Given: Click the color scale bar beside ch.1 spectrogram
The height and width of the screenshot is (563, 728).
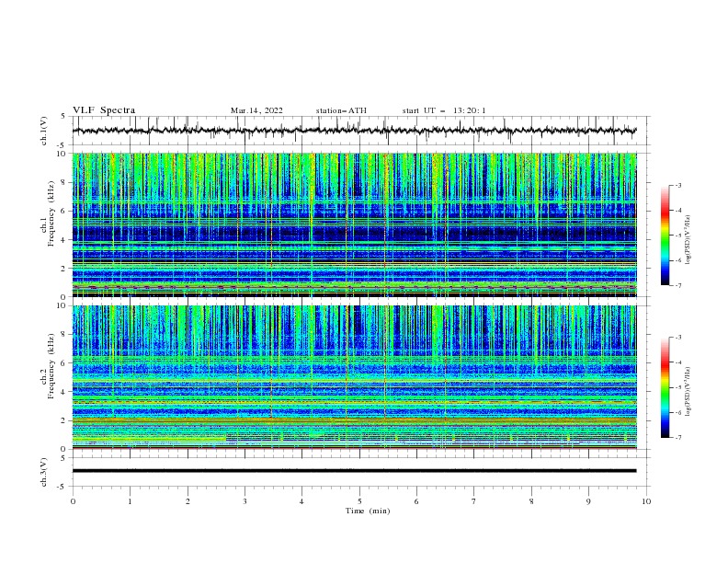Looking at the screenshot, I should point(665,236).
